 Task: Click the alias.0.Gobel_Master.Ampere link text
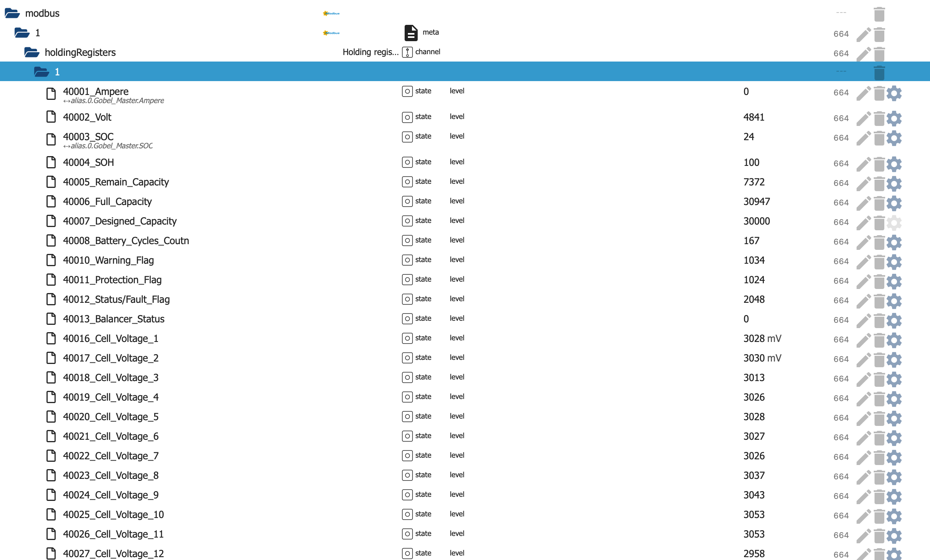click(x=117, y=101)
